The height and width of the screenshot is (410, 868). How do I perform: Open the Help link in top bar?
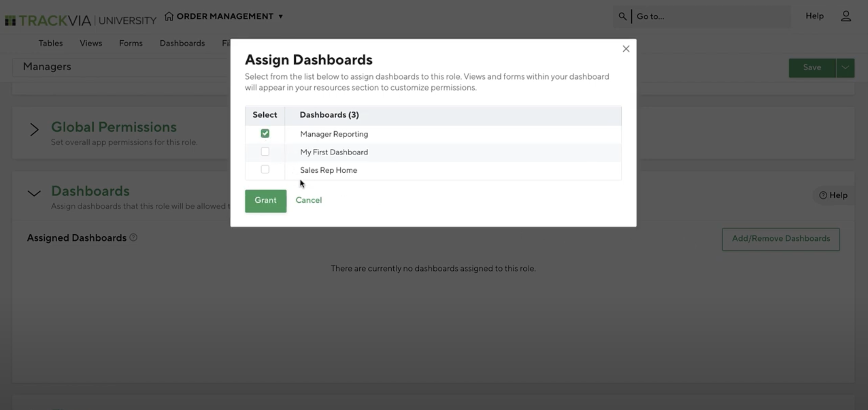(814, 16)
